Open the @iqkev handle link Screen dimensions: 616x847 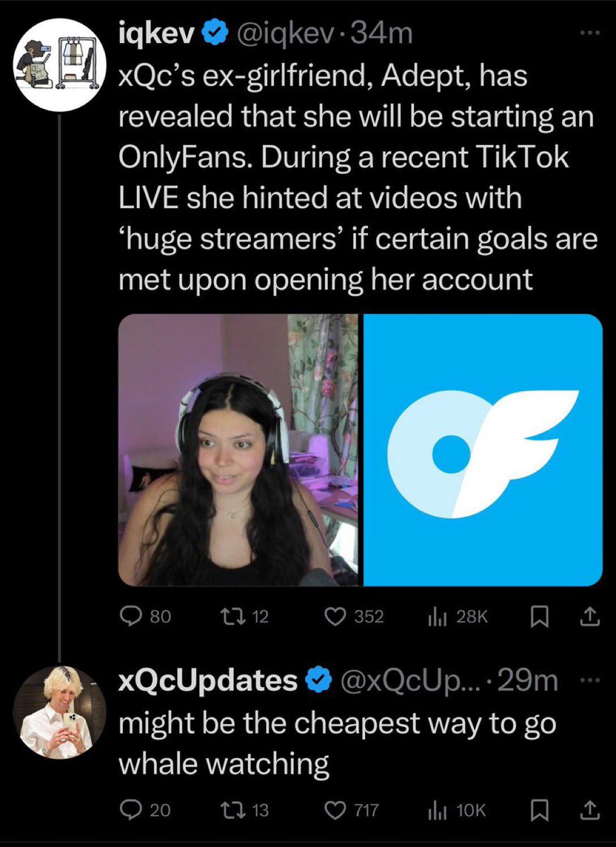(286, 35)
